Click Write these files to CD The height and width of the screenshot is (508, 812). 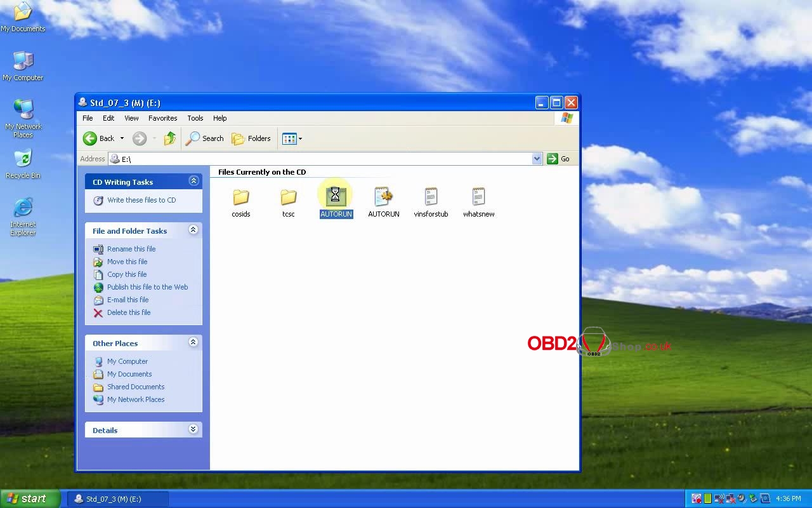[141, 200]
